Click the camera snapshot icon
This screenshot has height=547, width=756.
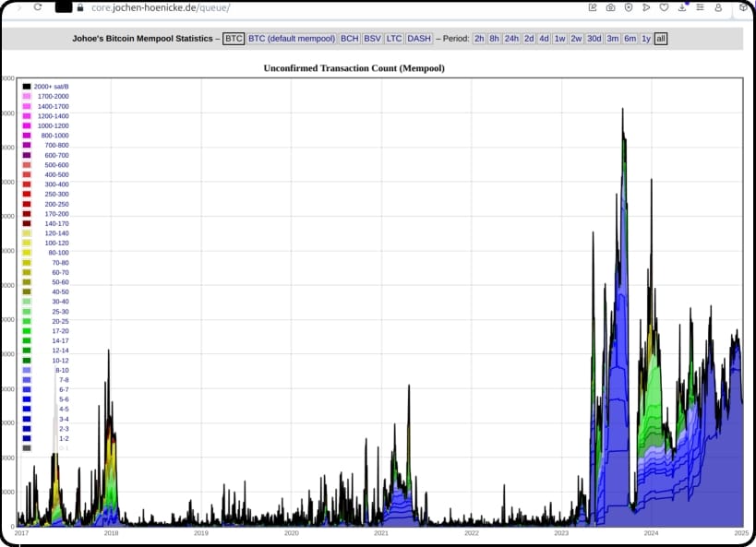point(610,7)
